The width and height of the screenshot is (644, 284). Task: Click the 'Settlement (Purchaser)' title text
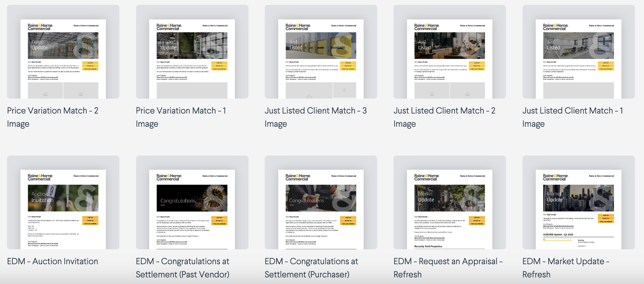click(307, 275)
